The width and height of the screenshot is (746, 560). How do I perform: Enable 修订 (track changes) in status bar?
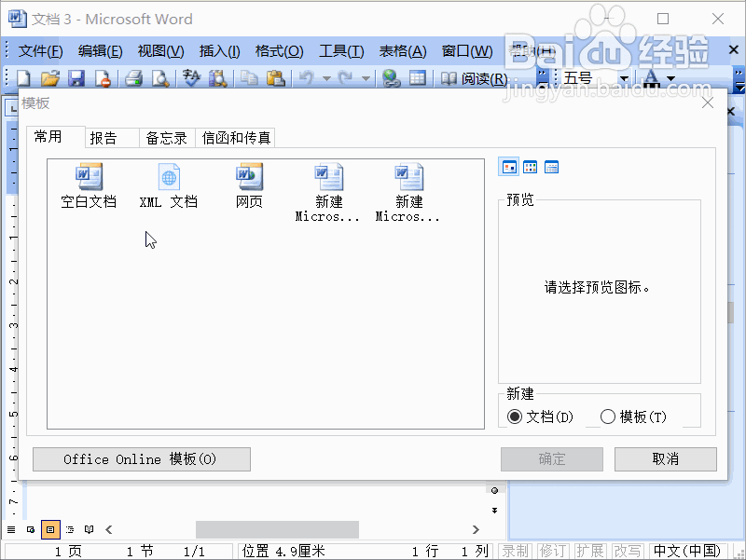(552, 548)
